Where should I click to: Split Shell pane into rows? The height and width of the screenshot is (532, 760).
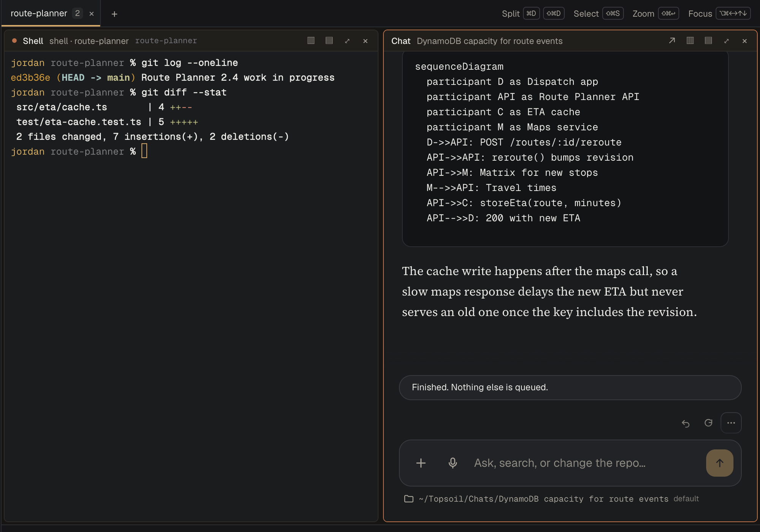pyautogui.click(x=329, y=41)
